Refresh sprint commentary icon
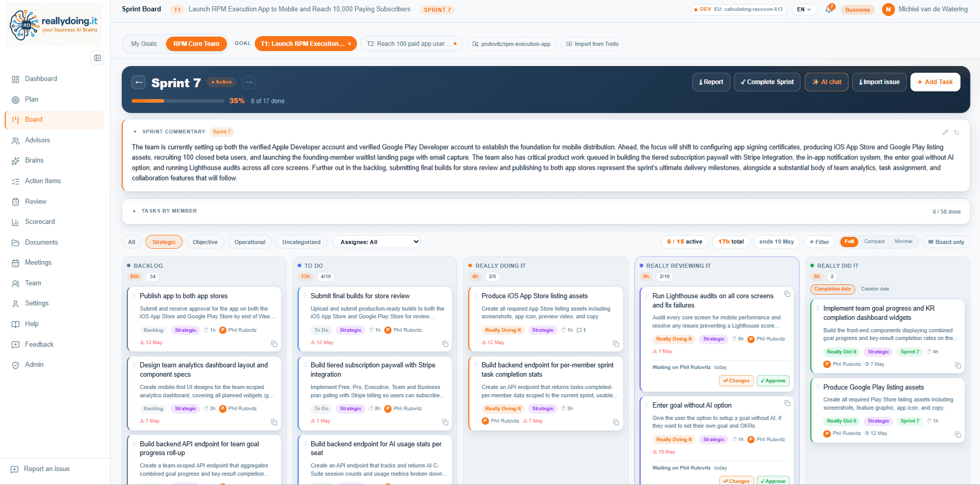 click(x=956, y=132)
